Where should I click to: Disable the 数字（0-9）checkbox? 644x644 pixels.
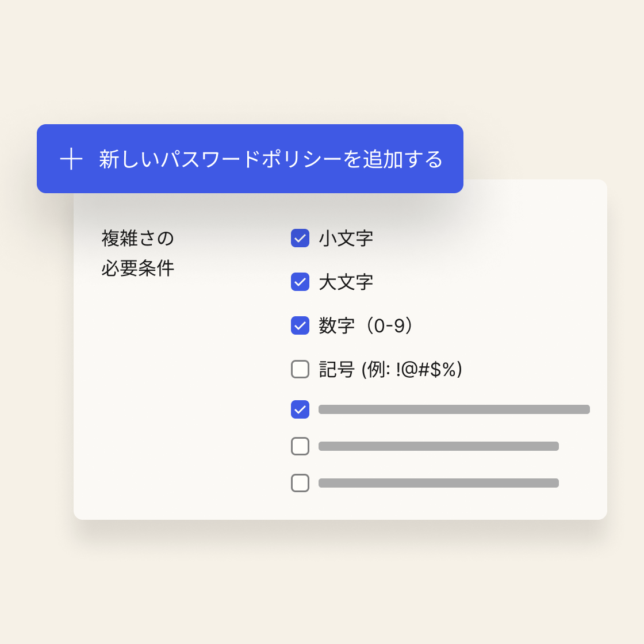coord(300,325)
